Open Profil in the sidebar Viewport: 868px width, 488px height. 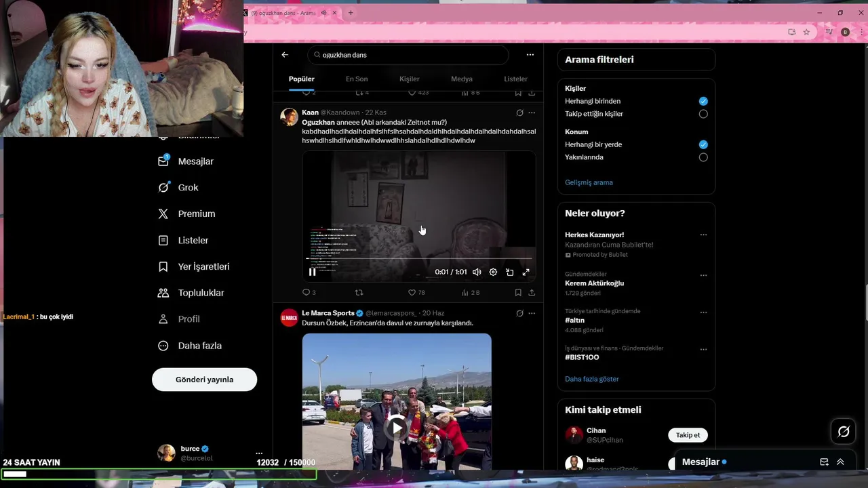pyautogui.click(x=179, y=319)
